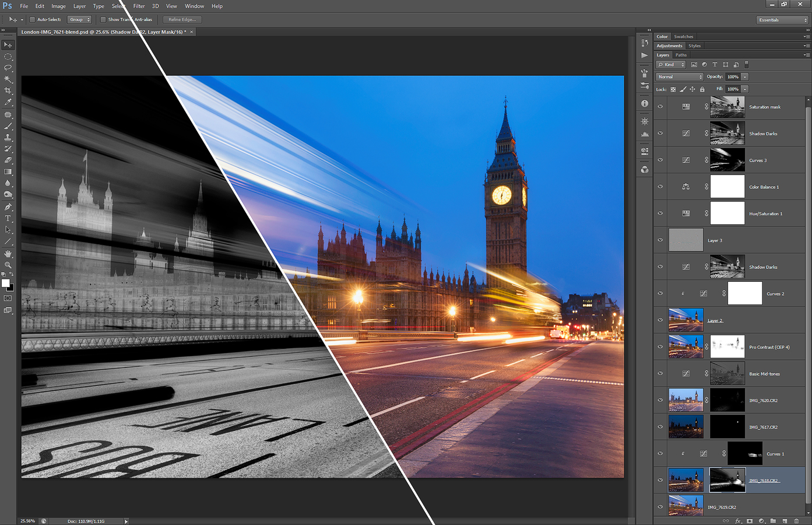This screenshot has height=525, width=812.
Task: Open the Auto-Select Group dropdown
Action: (x=80, y=20)
